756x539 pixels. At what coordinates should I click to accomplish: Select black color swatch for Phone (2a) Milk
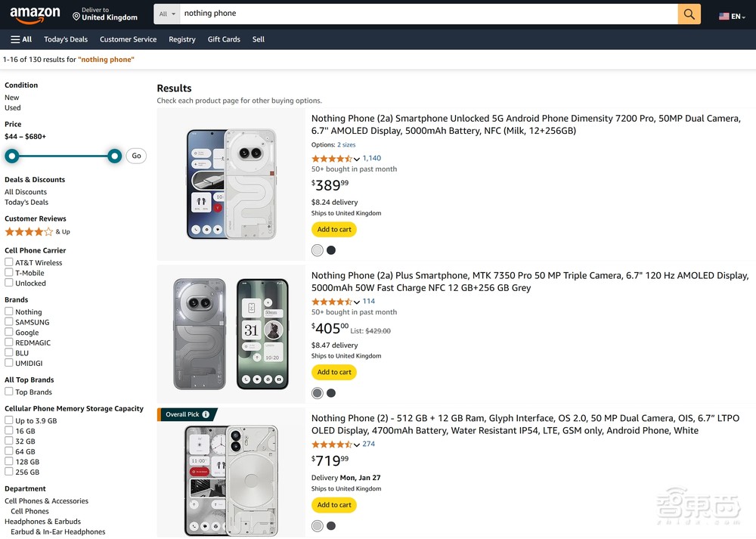pyautogui.click(x=331, y=250)
